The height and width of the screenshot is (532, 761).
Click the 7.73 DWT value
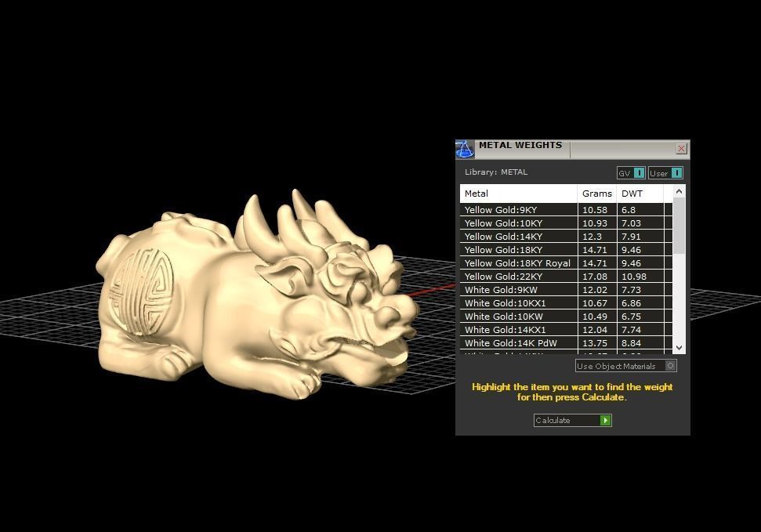tap(631, 290)
